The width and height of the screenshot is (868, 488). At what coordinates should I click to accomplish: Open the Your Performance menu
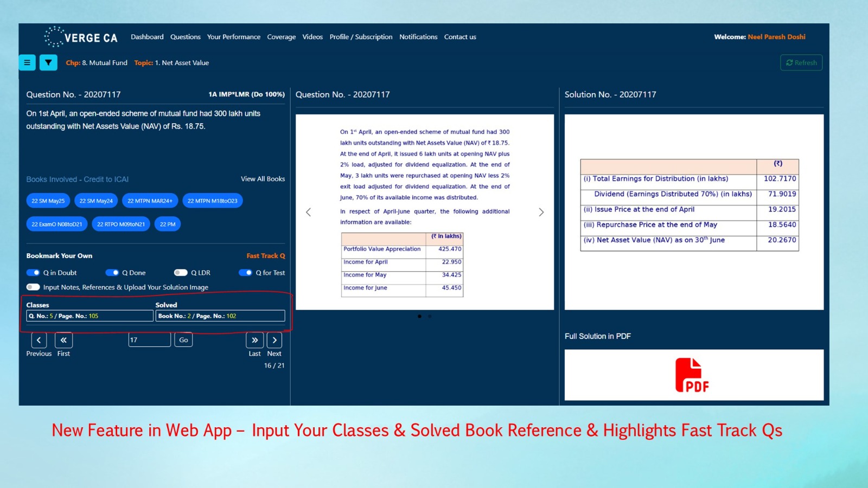(234, 37)
